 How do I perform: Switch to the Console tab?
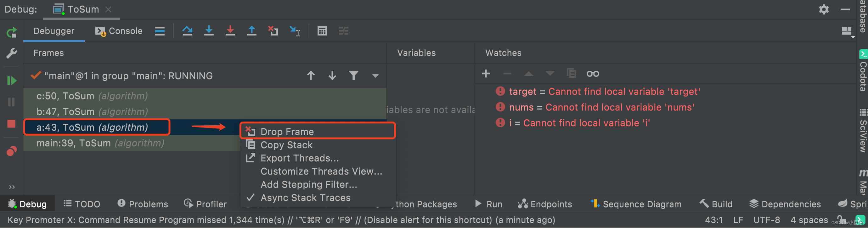click(x=119, y=31)
